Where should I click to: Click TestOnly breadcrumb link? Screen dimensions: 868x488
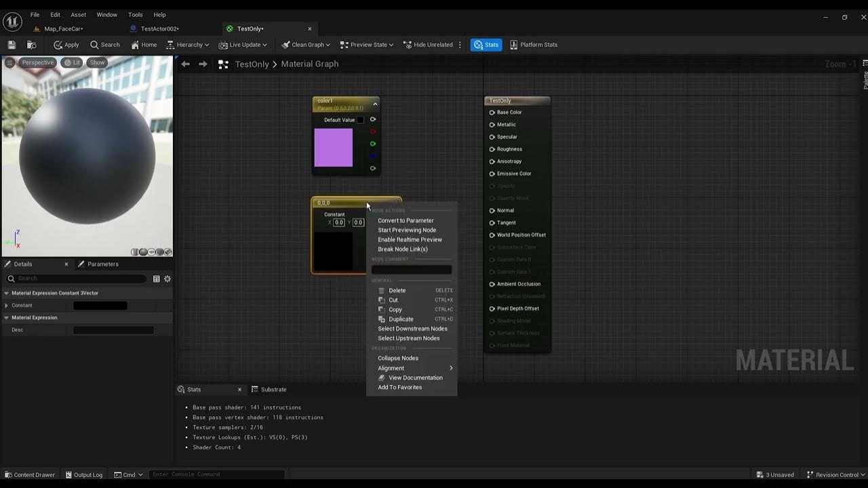[252, 64]
